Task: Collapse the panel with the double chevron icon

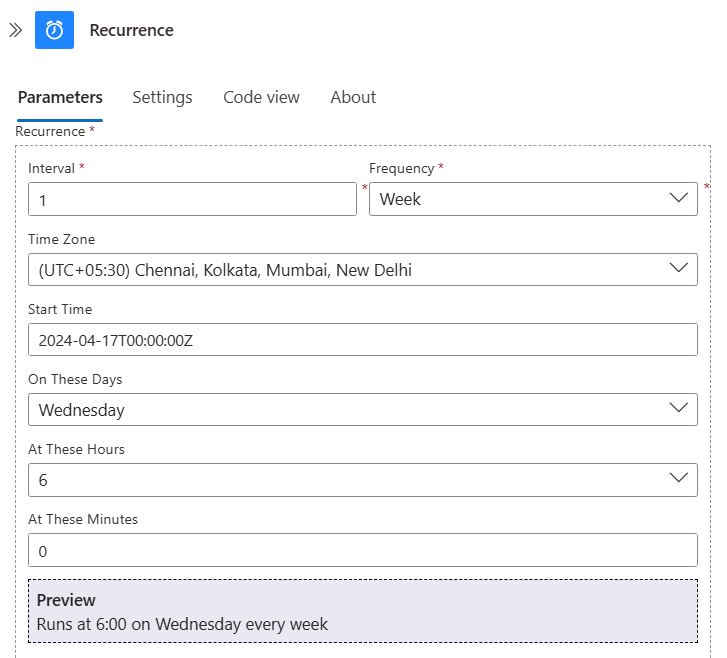Action: [x=15, y=30]
